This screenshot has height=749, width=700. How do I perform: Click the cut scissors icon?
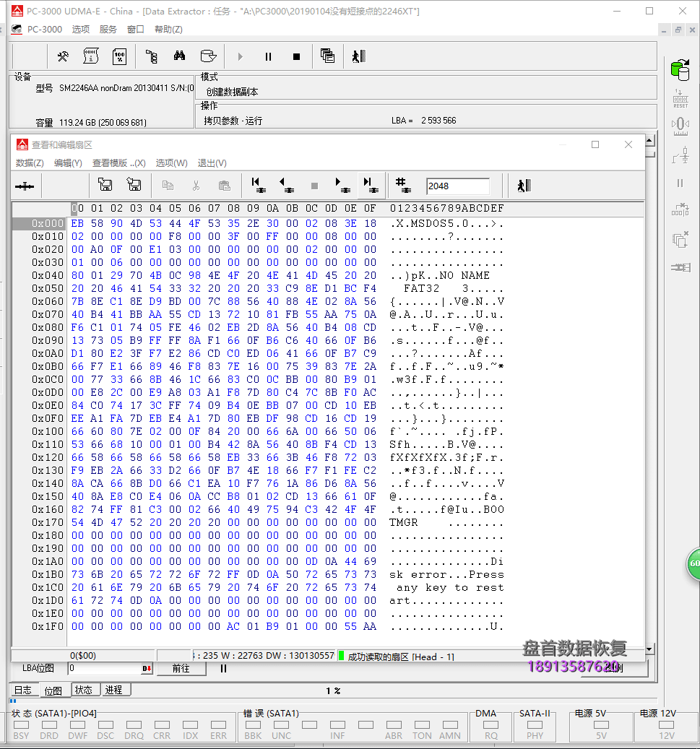click(x=196, y=186)
